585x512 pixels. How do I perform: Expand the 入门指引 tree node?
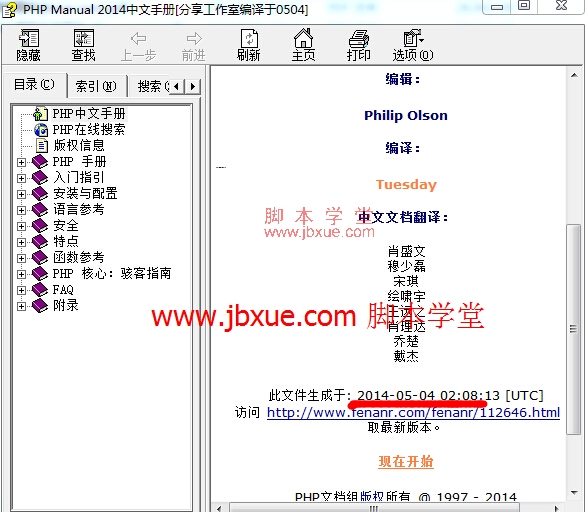coord(21,178)
